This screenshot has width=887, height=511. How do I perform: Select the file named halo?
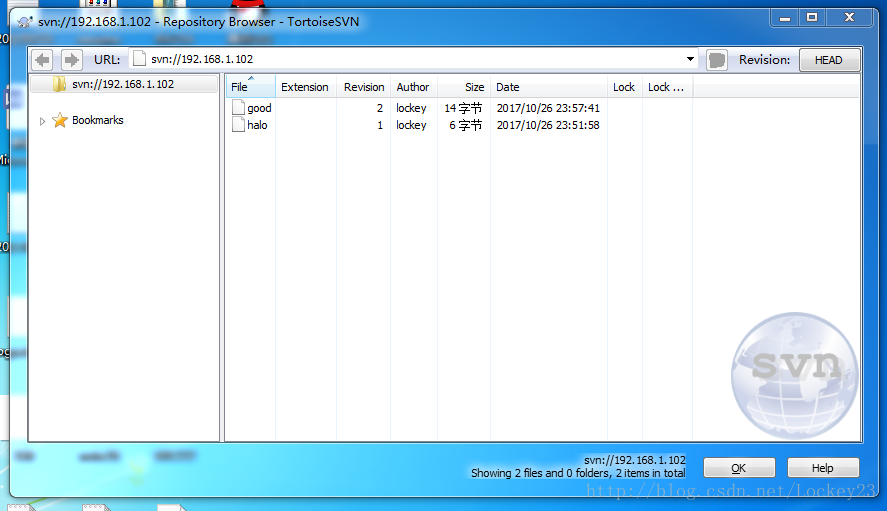click(257, 125)
